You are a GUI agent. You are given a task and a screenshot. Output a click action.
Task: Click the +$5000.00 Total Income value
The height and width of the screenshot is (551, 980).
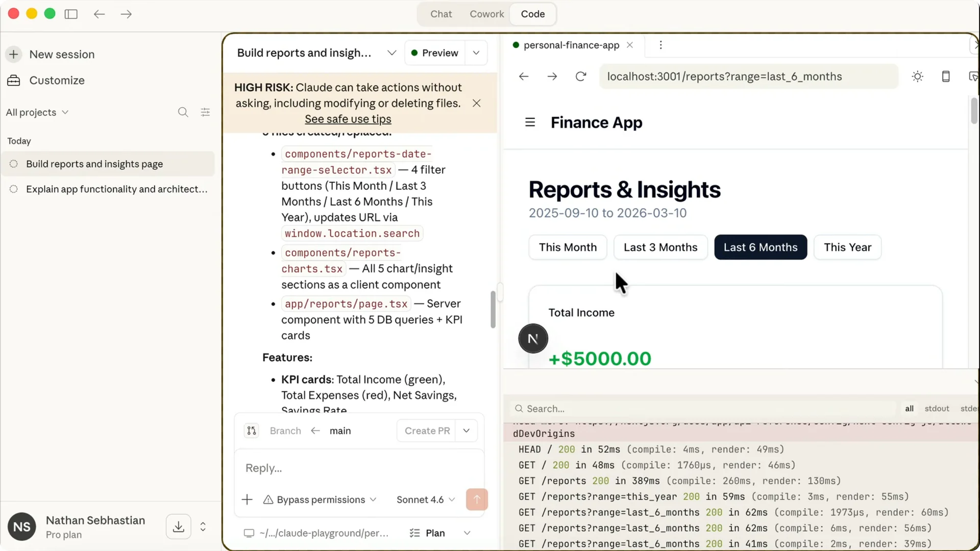click(600, 359)
